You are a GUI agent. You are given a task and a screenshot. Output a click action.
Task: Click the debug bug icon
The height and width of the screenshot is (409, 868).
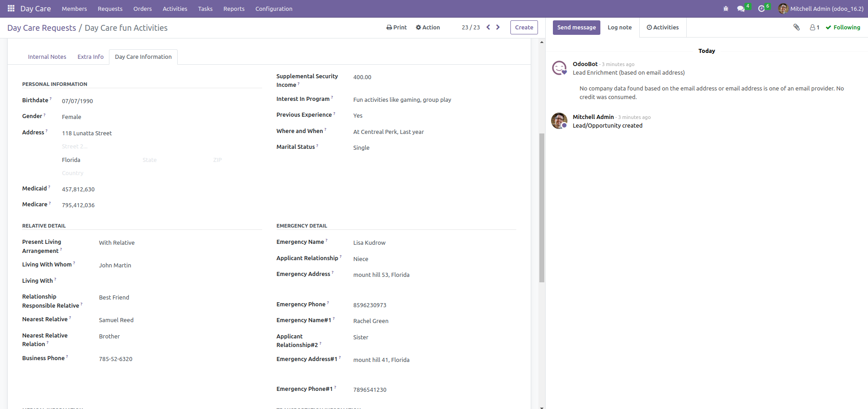click(726, 9)
